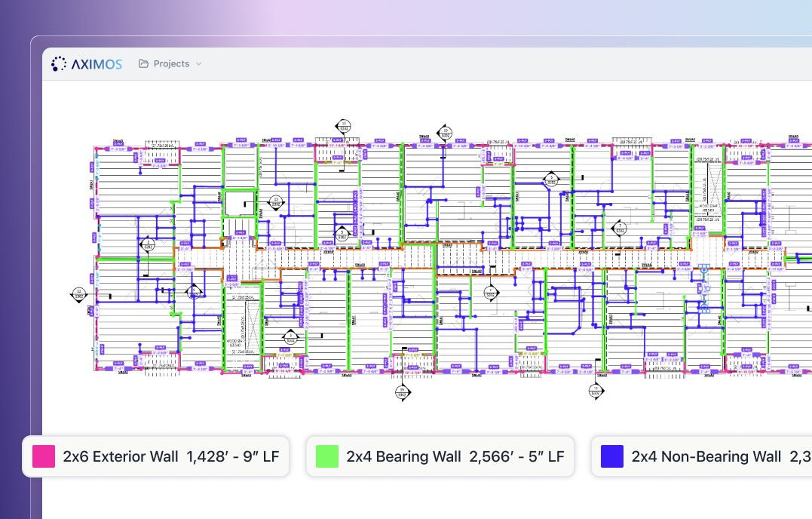
Task: Click the 1,428' - 9" LF value
Action: pyautogui.click(x=232, y=456)
